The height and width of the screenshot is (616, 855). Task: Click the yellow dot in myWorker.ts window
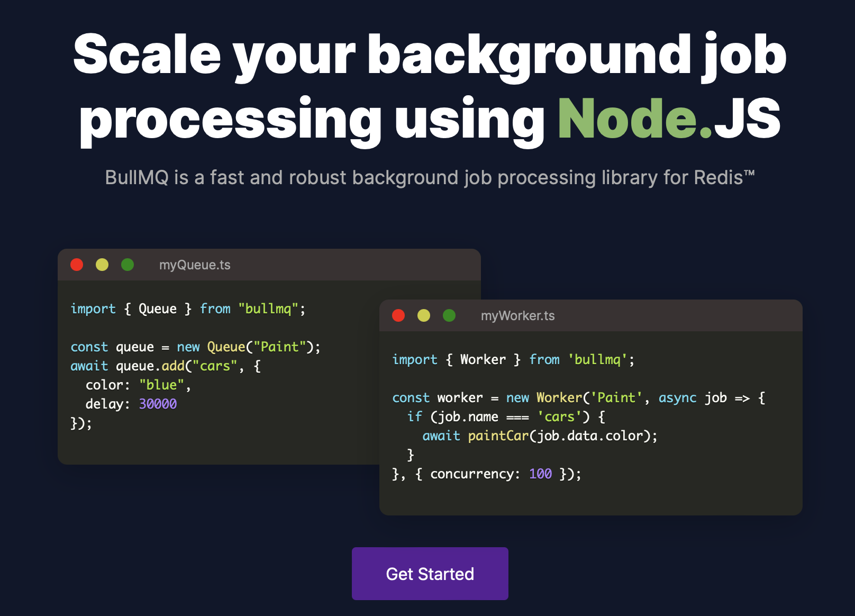(x=424, y=315)
